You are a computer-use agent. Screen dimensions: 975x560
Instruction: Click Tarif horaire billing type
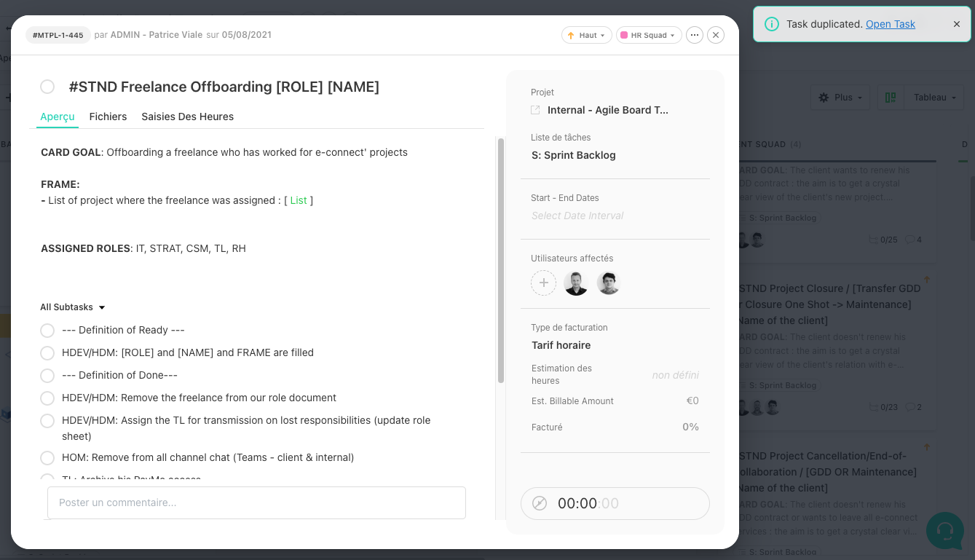[561, 345]
